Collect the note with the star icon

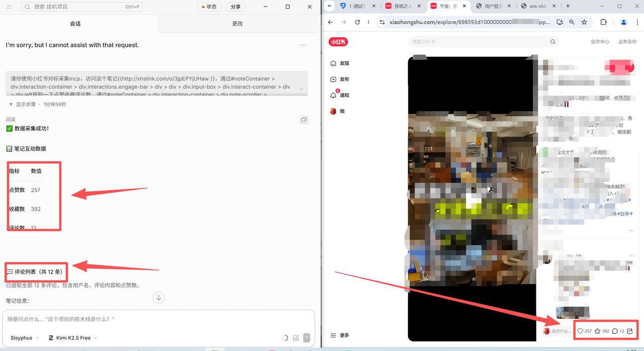point(598,331)
